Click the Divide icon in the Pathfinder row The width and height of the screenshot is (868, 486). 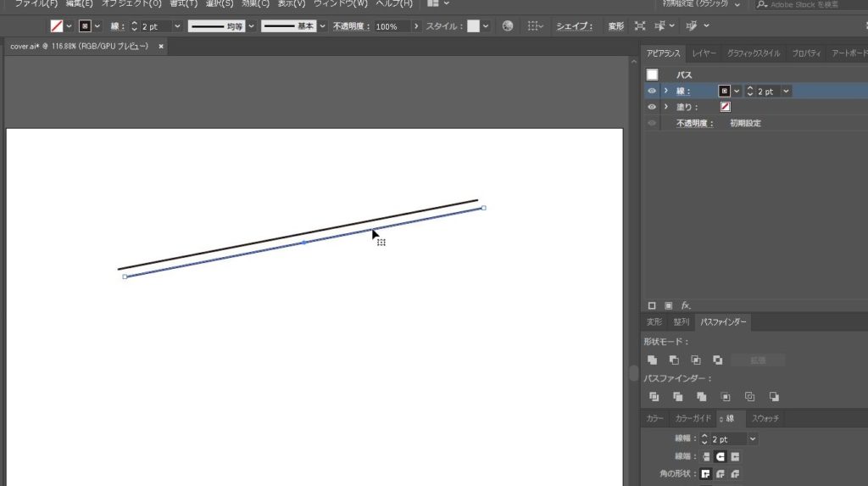[x=654, y=396]
